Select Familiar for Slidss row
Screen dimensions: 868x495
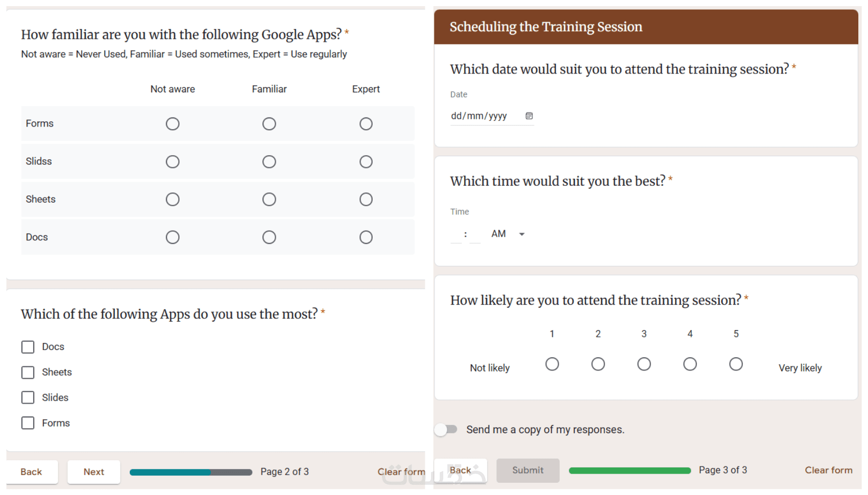(269, 162)
